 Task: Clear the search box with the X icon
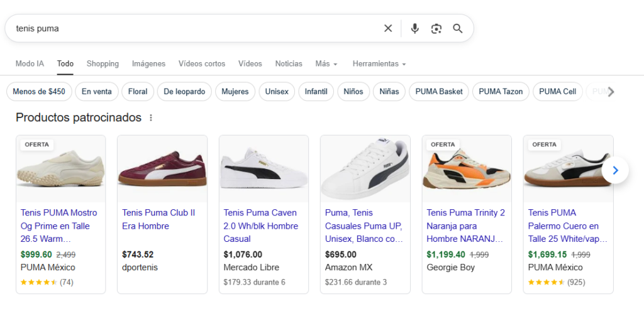388,28
